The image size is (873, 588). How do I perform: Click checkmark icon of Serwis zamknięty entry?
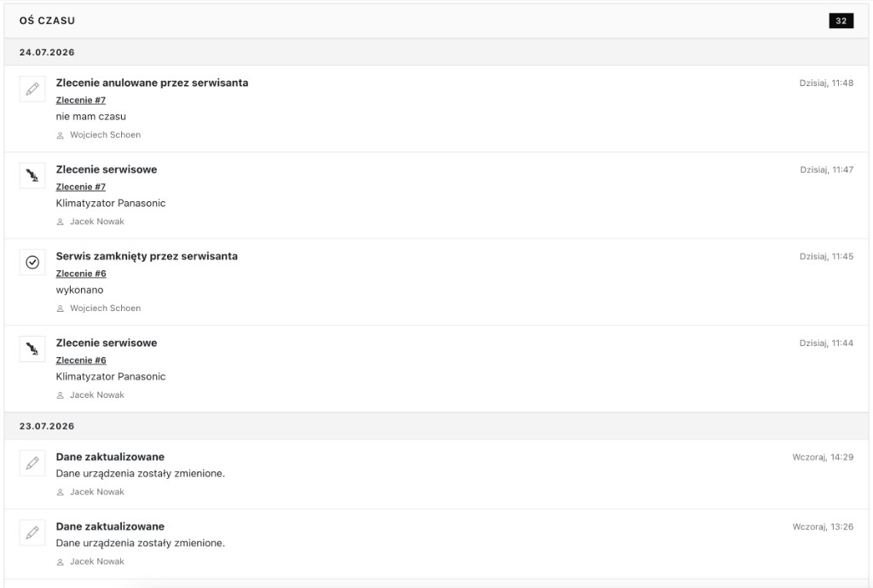32,262
